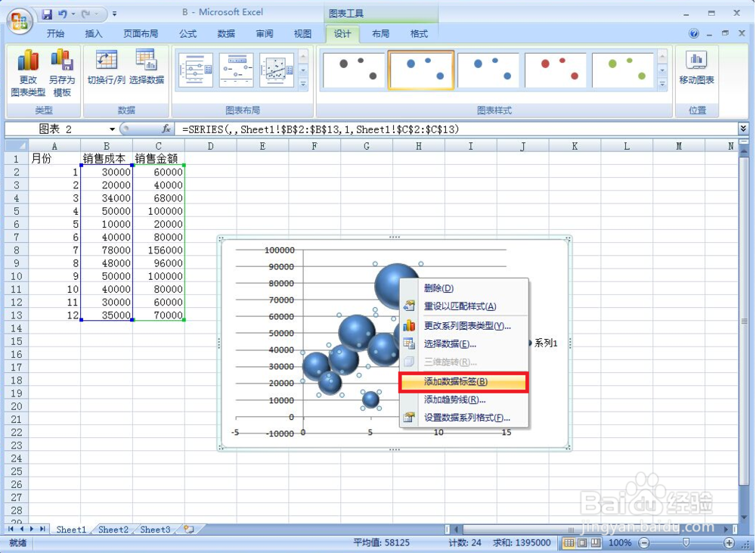Choose the red bubble chart style

click(x=556, y=70)
